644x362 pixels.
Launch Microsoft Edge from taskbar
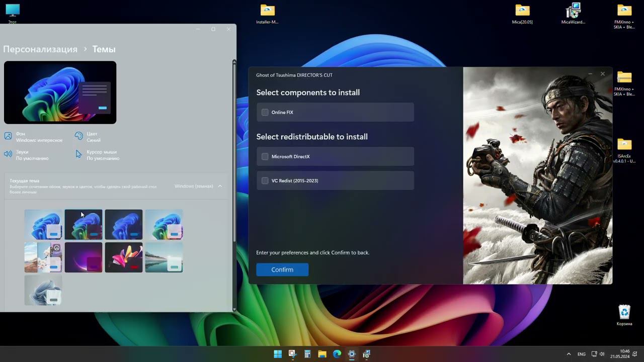tap(337, 354)
